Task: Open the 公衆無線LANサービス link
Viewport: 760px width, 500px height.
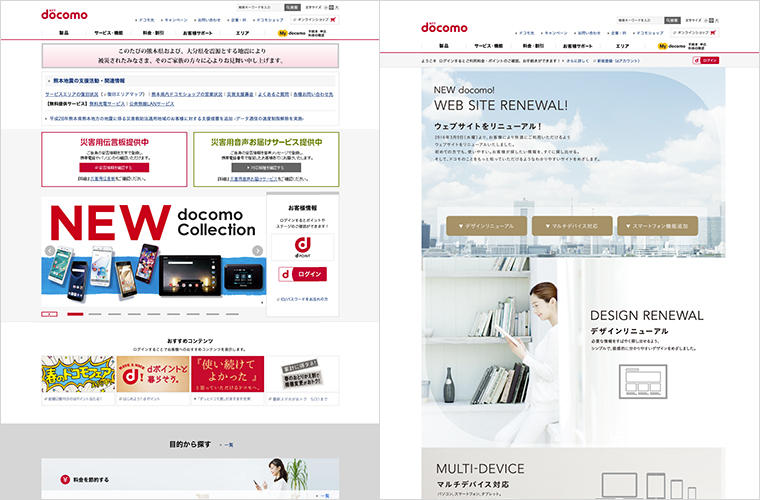Action: (152, 104)
